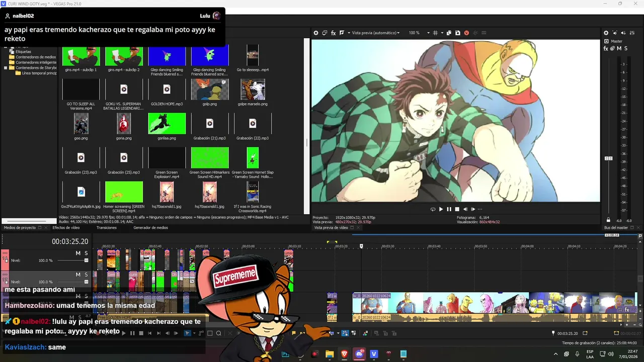The height and width of the screenshot is (362, 644).
Task: Select giro.mp4 - subclip 1 thumbnail
Action: pyautogui.click(x=81, y=56)
